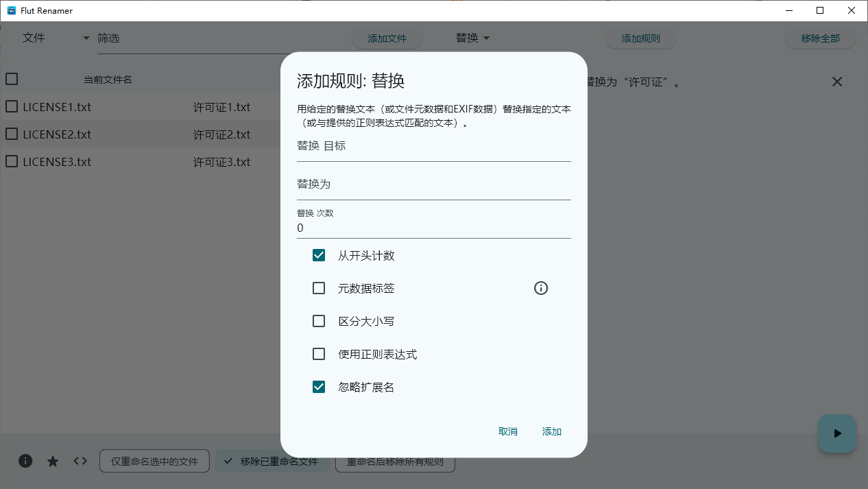Click the Flut Renamer app icon
868x489 pixels.
pyautogui.click(x=11, y=10)
